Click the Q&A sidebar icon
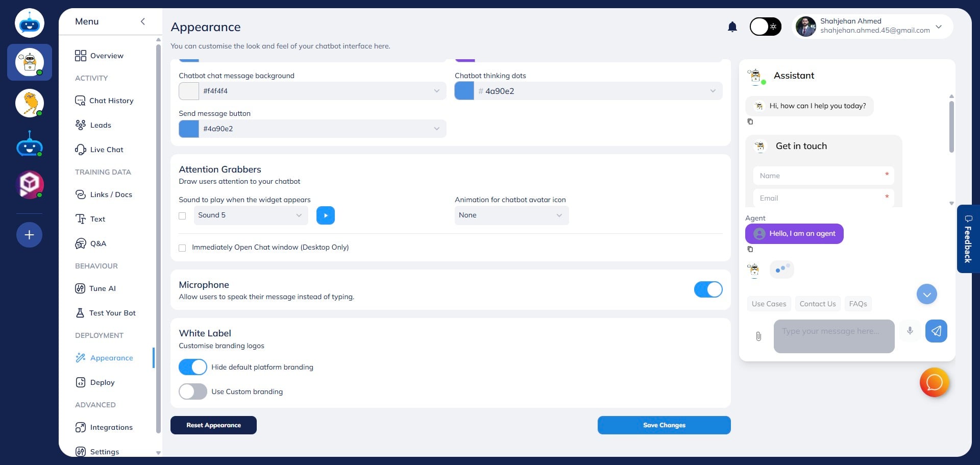This screenshot has width=980, height=465. (81, 243)
